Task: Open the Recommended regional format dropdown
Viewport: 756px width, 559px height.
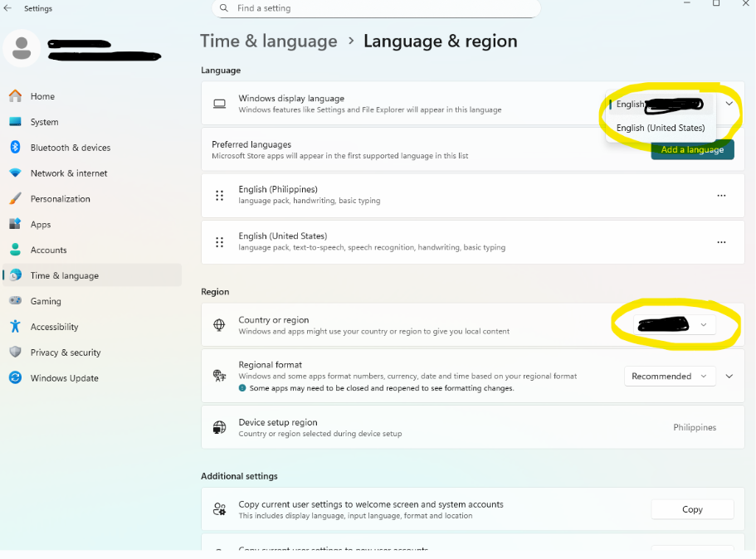Action: [x=670, y=376]
